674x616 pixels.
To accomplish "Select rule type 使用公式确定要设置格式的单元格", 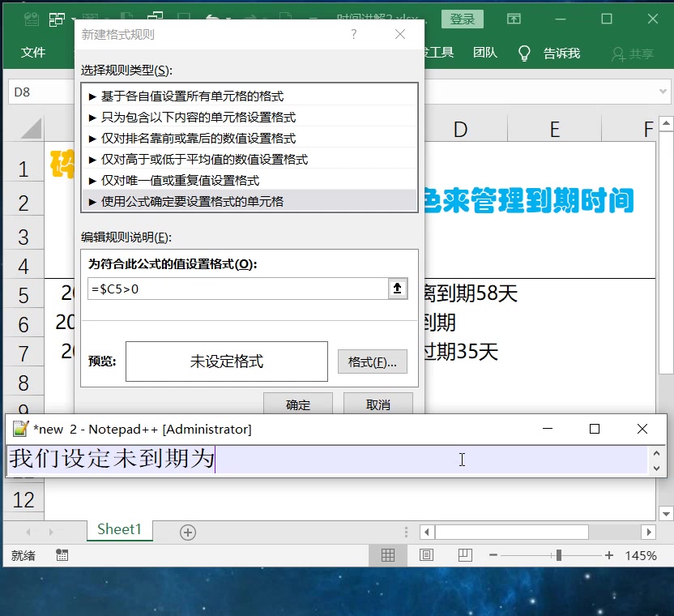I will 194,201.
